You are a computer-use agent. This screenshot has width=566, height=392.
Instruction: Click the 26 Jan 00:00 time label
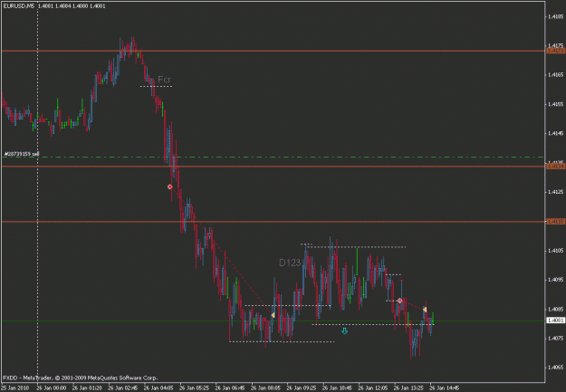(52, 388)
